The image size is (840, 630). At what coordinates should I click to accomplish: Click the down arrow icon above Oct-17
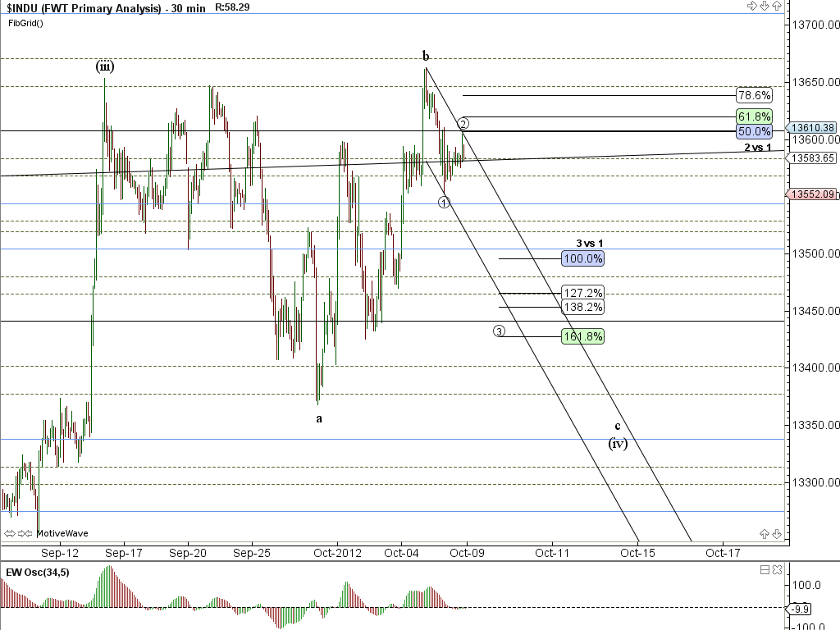[776, 534]
